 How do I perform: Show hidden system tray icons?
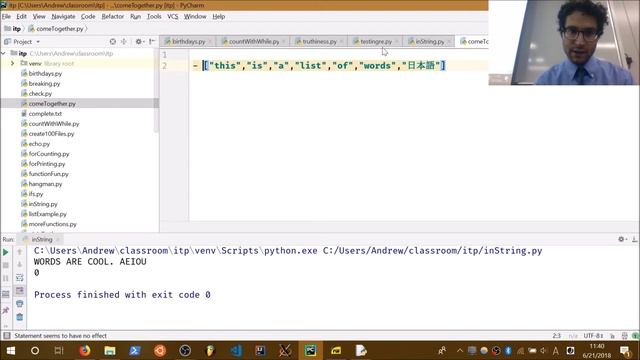click(x=460, y=351)
